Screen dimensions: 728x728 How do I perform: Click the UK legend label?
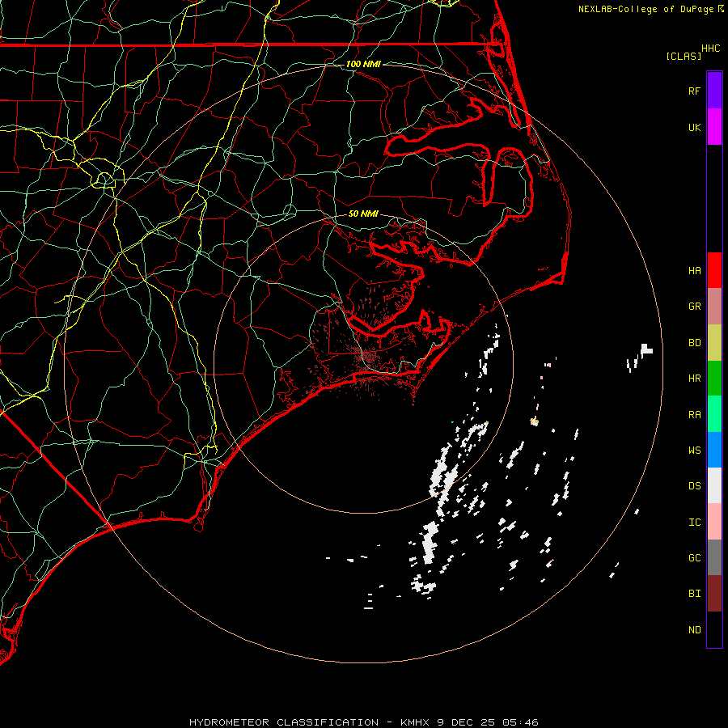(694, 127)
